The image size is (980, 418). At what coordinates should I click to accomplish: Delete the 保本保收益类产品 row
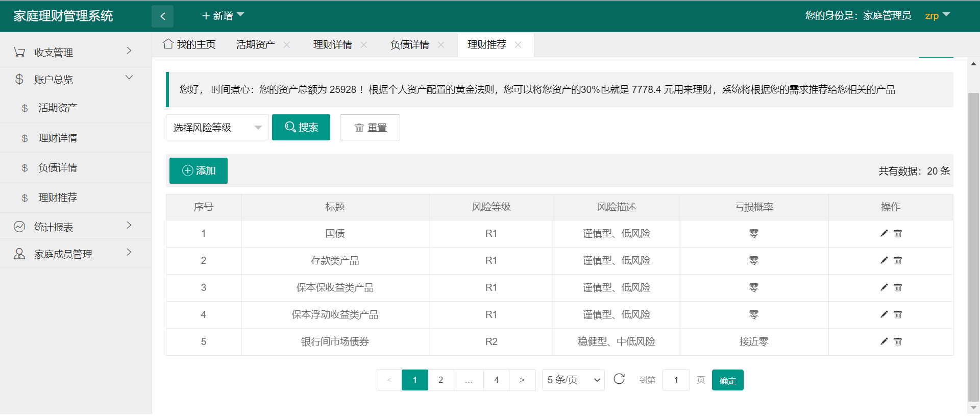click(x=898, y=287)
